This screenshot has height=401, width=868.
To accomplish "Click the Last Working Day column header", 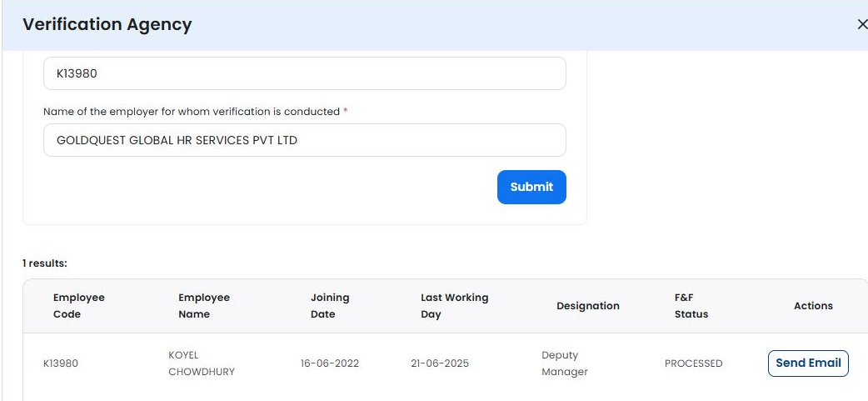I will [454, 306].
